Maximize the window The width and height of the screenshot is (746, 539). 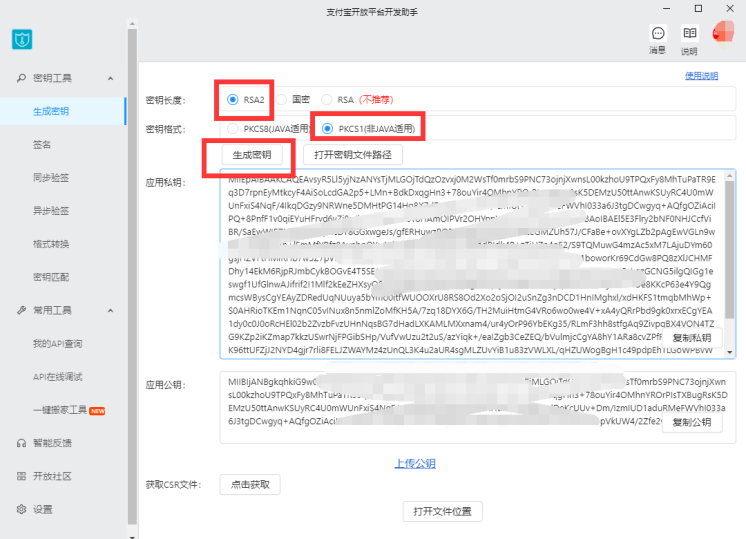click(698, 9)
